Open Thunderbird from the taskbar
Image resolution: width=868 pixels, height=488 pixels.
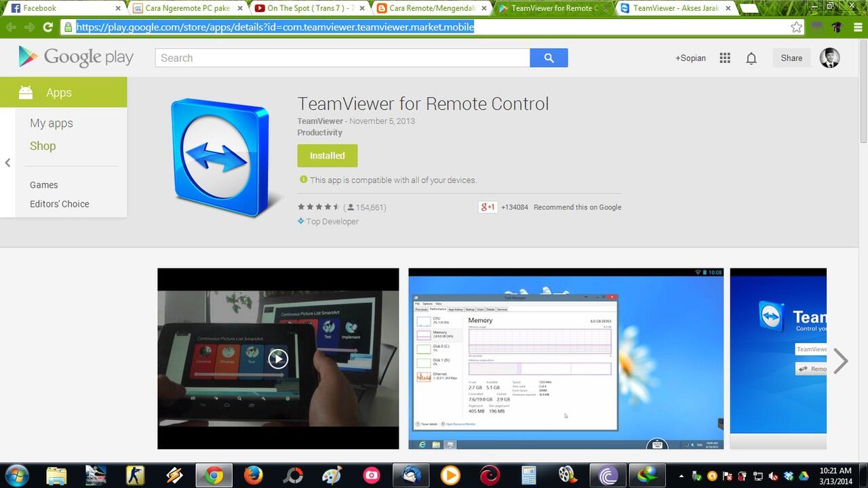(x=411, y=475)
